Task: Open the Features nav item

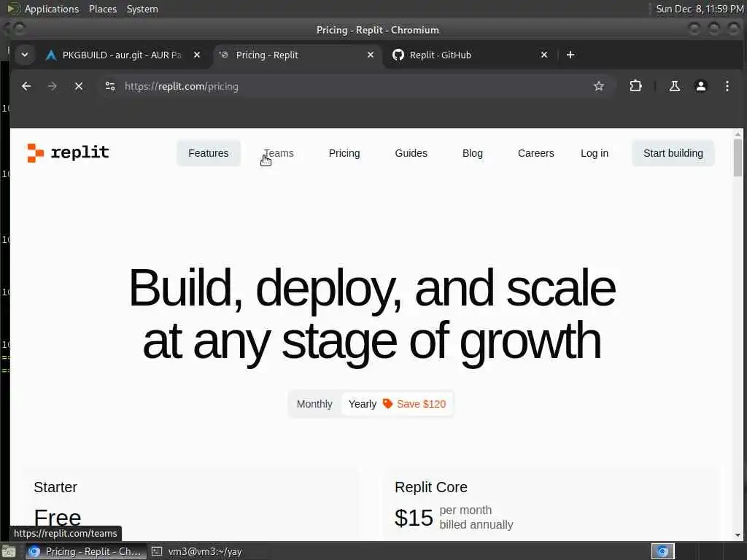Action: coord(209,153)
